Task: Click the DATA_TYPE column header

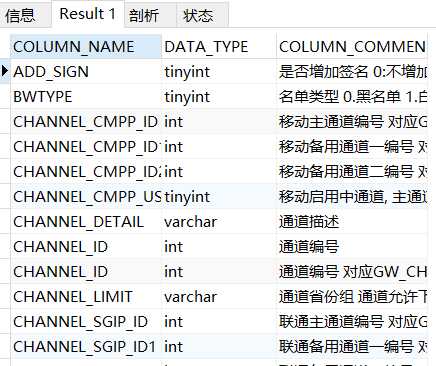Action: point(219,47)
